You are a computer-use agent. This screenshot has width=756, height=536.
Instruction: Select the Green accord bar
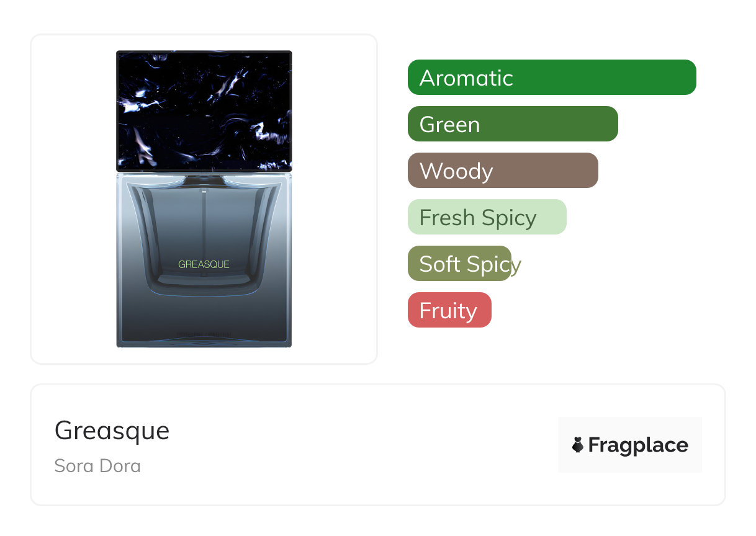coord(512,124)
